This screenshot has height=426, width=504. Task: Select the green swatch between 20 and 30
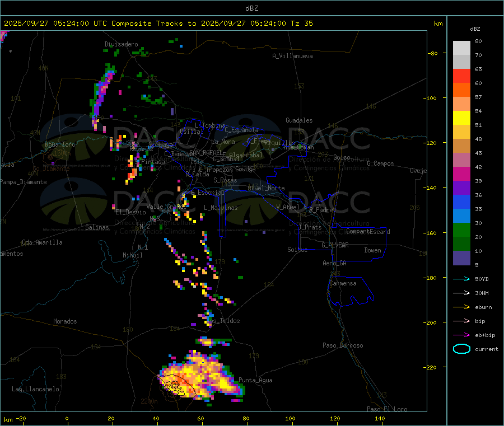click(x=461, y=230)
